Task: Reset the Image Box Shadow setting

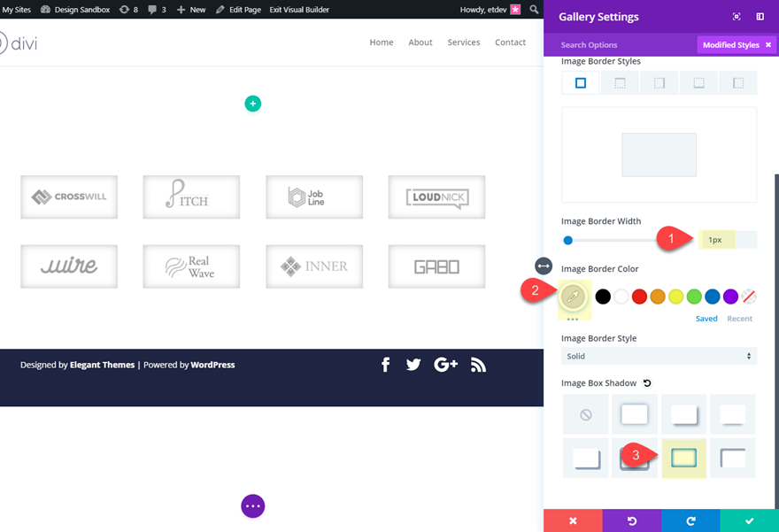Action: coord(647,383)
